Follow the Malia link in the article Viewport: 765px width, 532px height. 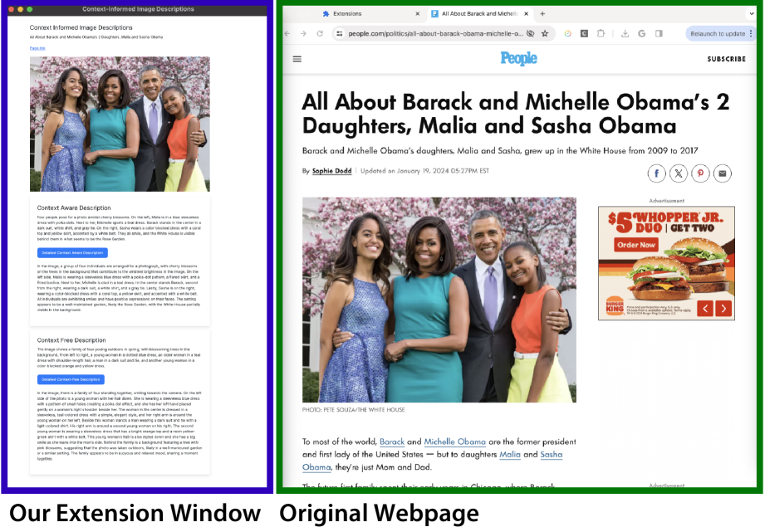pos(510,455)
